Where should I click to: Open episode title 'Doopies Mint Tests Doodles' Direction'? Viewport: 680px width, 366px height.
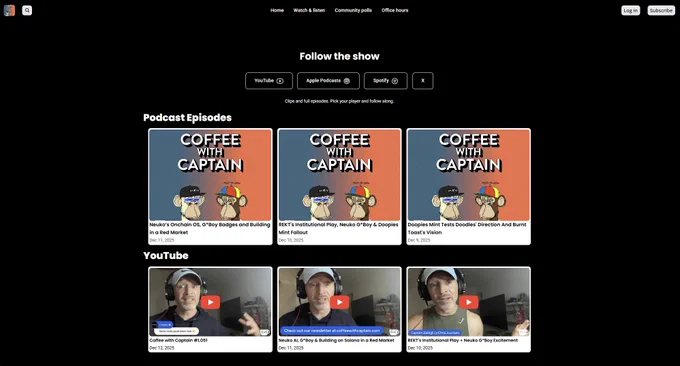coord(467,229)
